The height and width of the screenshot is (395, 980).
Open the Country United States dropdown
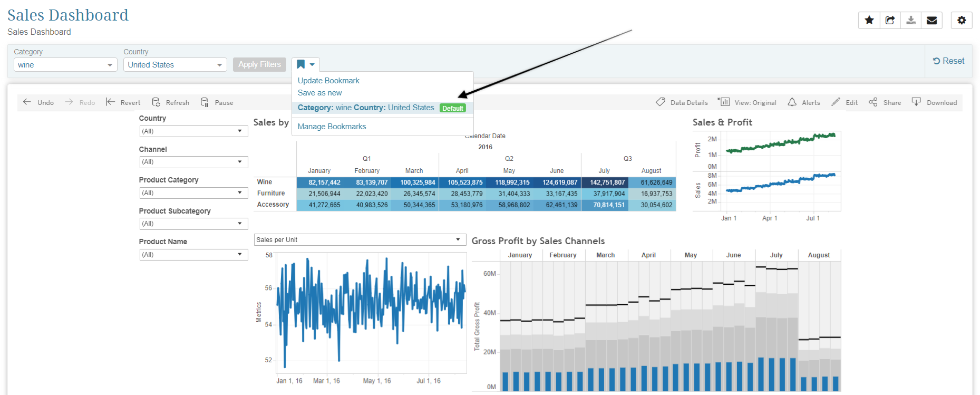(175, 65)
